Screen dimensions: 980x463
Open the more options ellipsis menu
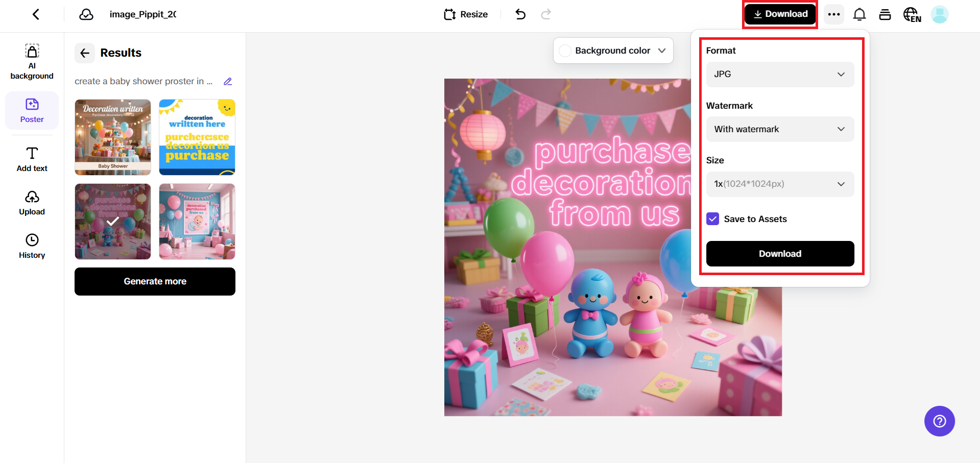pyautogui.click(x=834, y=14)
